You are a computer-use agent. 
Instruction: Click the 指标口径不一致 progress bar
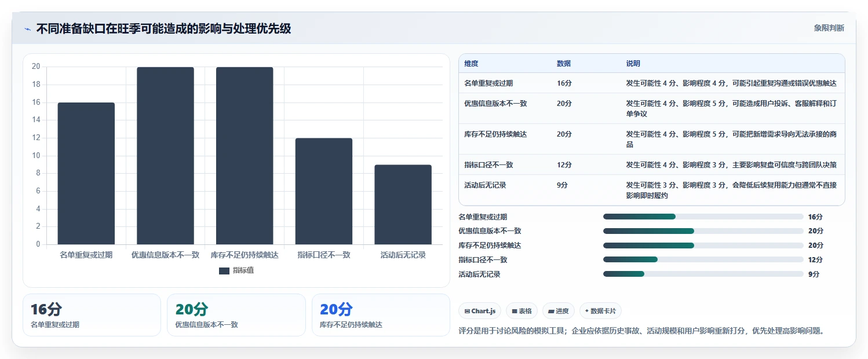click(703, 260)
